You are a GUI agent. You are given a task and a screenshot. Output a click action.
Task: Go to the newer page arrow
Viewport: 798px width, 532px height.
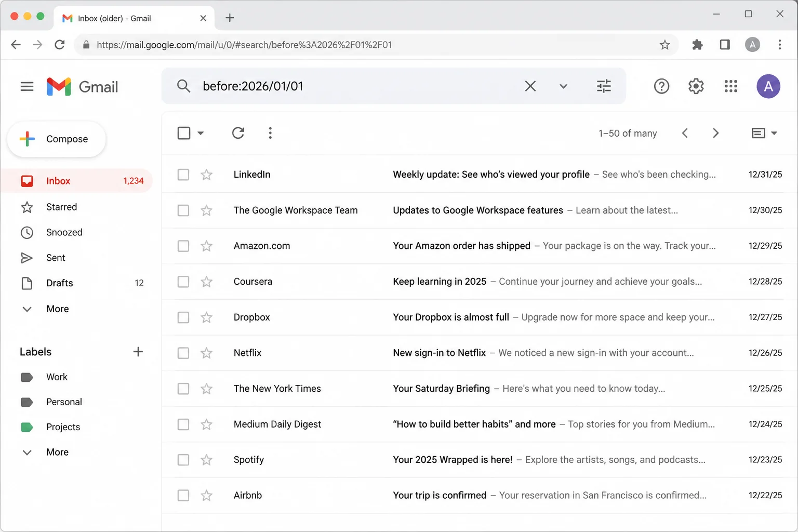(x=685, y=133)
